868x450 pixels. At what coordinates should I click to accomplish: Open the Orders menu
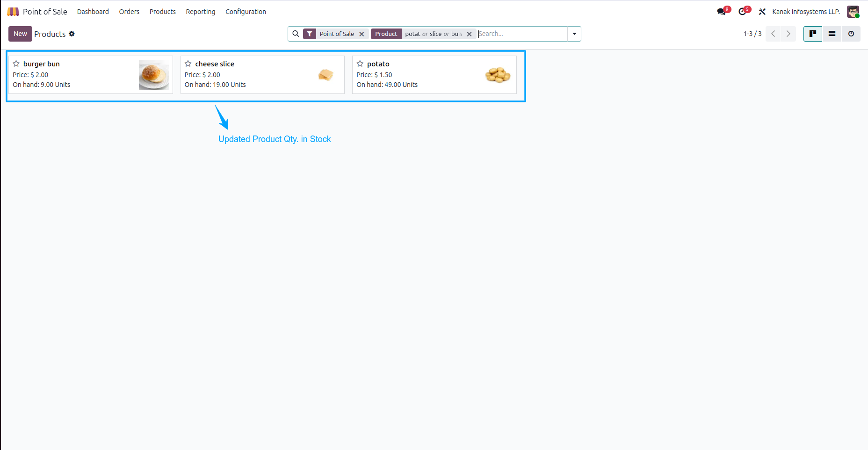pyautogui.click(x=129, y=12)
